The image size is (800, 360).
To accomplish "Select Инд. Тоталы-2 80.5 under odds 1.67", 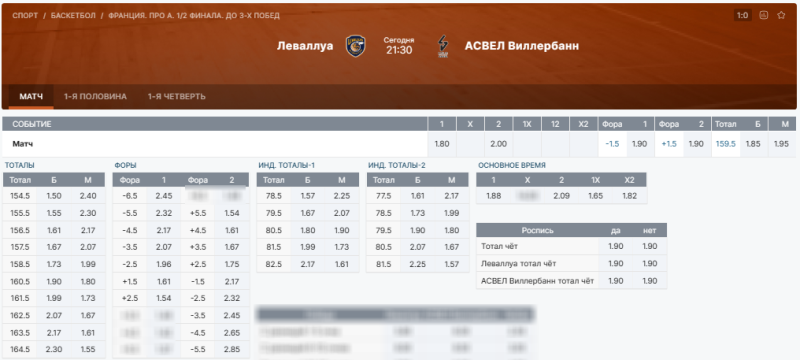I will (x=452, y=247).
